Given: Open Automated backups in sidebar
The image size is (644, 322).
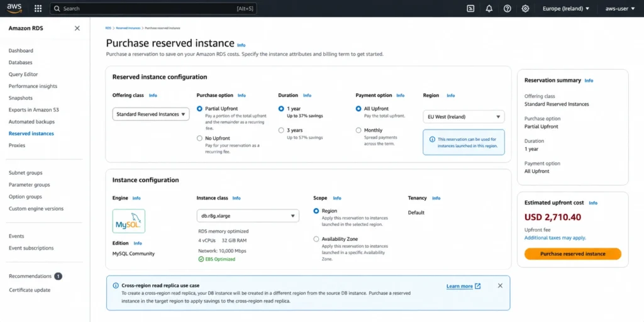Looking at the screenshot, I should pos(31,122).
